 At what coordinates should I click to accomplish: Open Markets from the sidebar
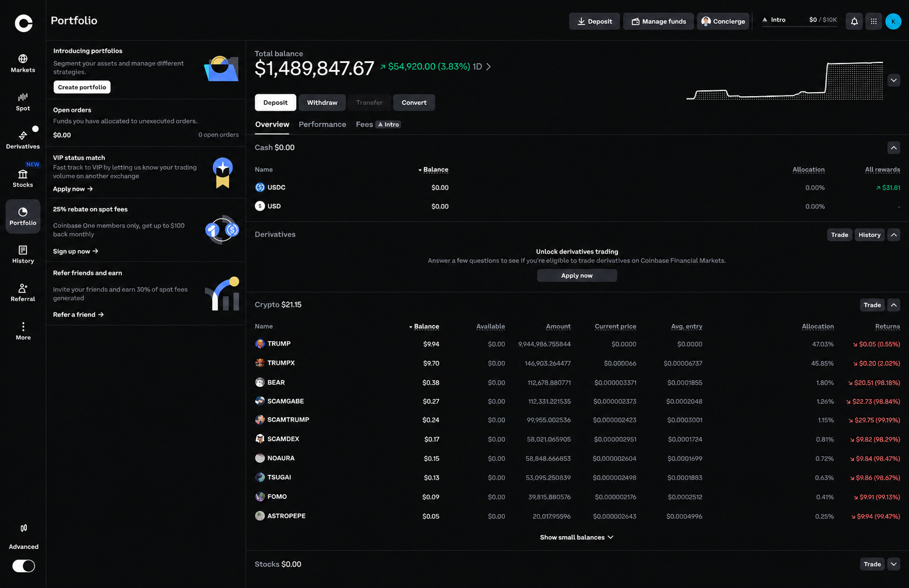coord(23,64)
